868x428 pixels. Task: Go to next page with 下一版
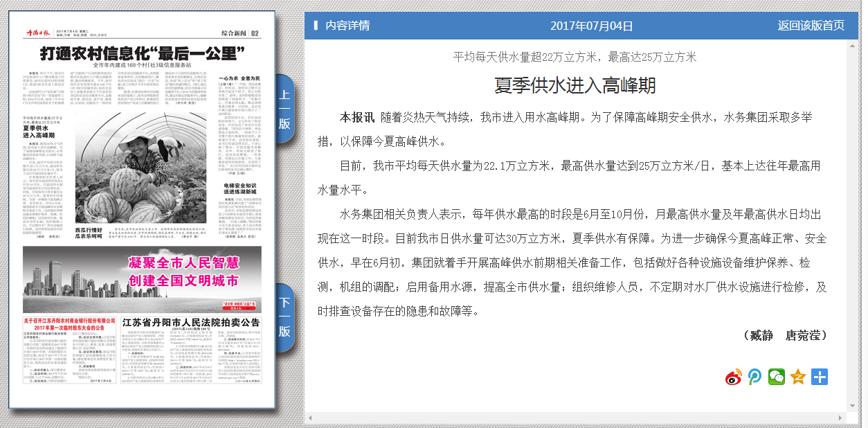click(x=284, y=317)
